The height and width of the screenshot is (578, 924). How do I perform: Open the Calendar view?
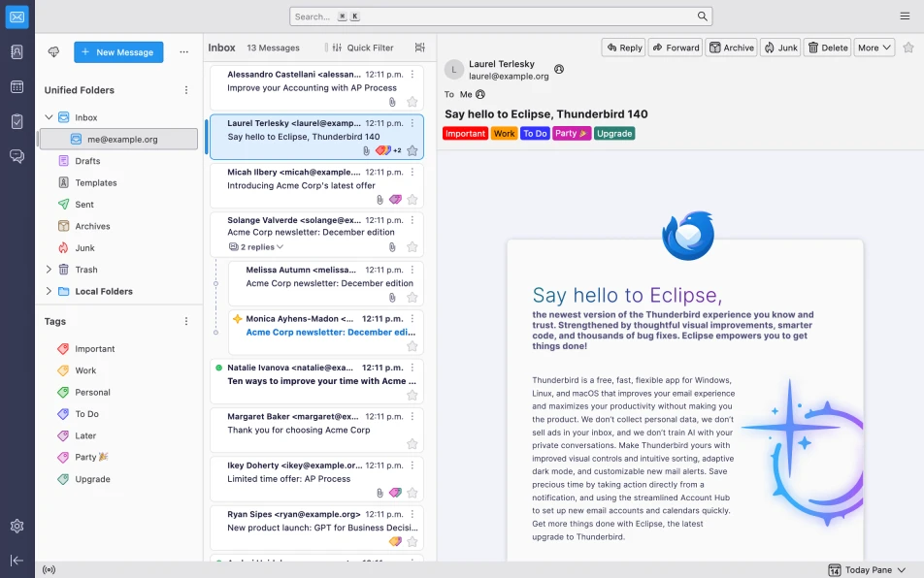(x=16, y=87)
